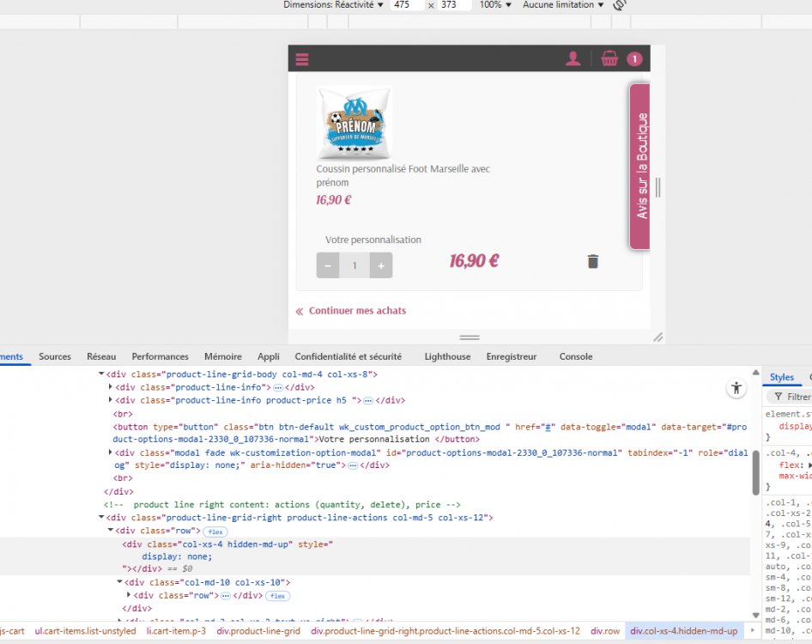Click the cart count badge showing 1
This screenshot has width=812, height=644.
pyautogui.click(x=634, y=59)
